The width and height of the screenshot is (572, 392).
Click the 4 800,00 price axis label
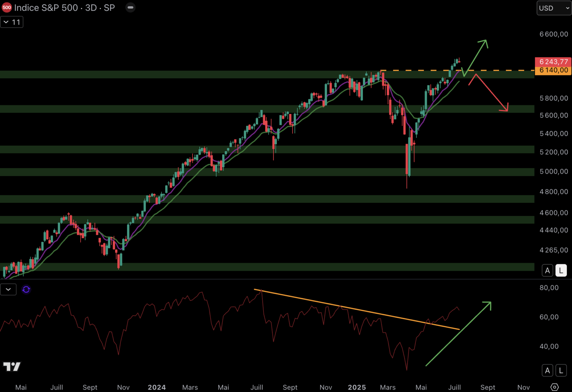point(554,192)
